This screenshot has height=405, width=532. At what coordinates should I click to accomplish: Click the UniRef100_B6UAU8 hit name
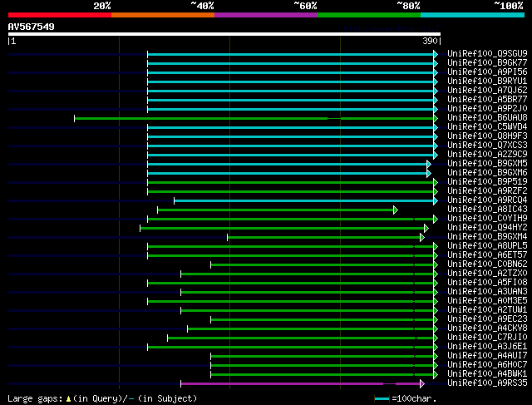[x=487, y=118]
